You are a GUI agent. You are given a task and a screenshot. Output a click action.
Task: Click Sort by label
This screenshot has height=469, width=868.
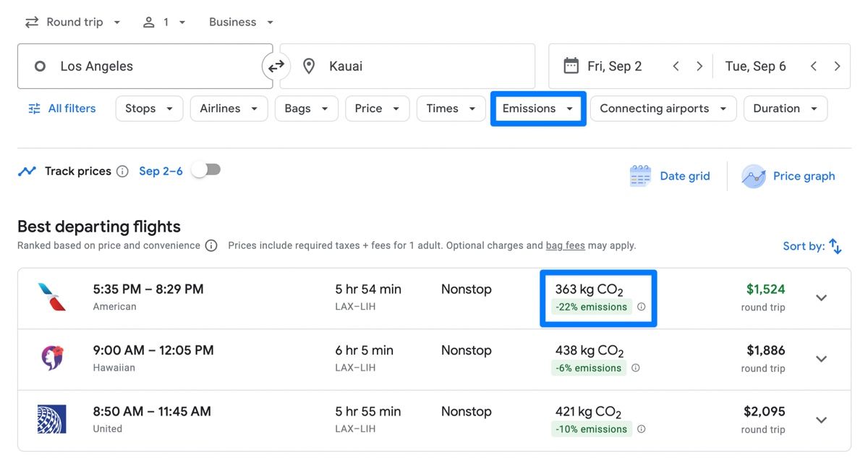click(804, 246)
